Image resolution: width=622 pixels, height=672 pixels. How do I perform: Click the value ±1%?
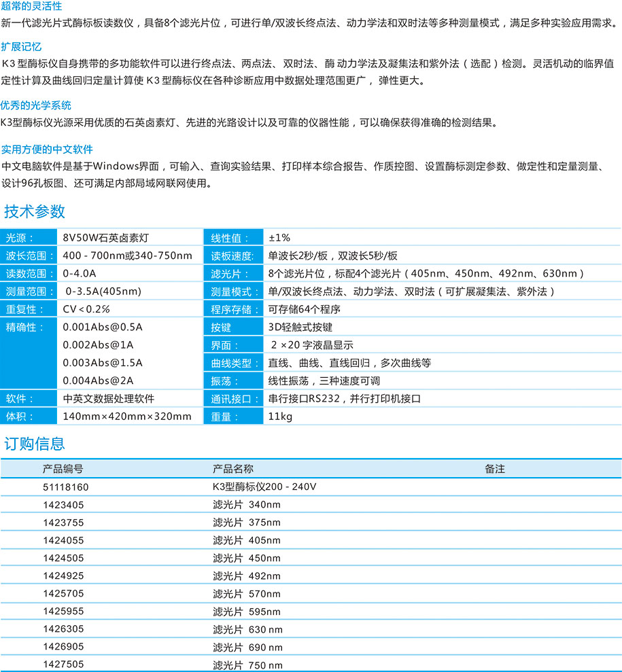(x=279, y=237)
